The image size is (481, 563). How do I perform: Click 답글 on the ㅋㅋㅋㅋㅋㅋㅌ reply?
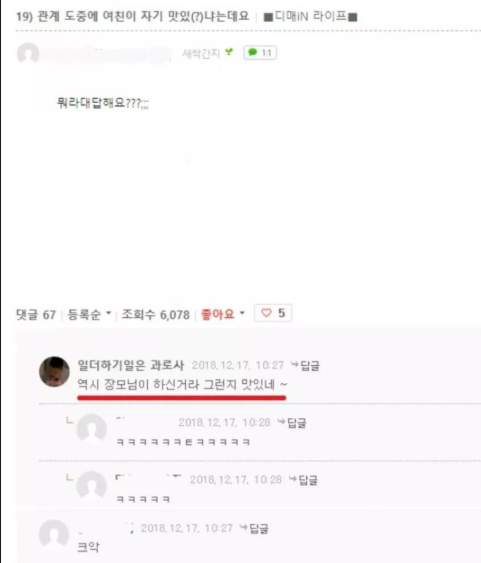pyautogui.click(x=292, y=423)
